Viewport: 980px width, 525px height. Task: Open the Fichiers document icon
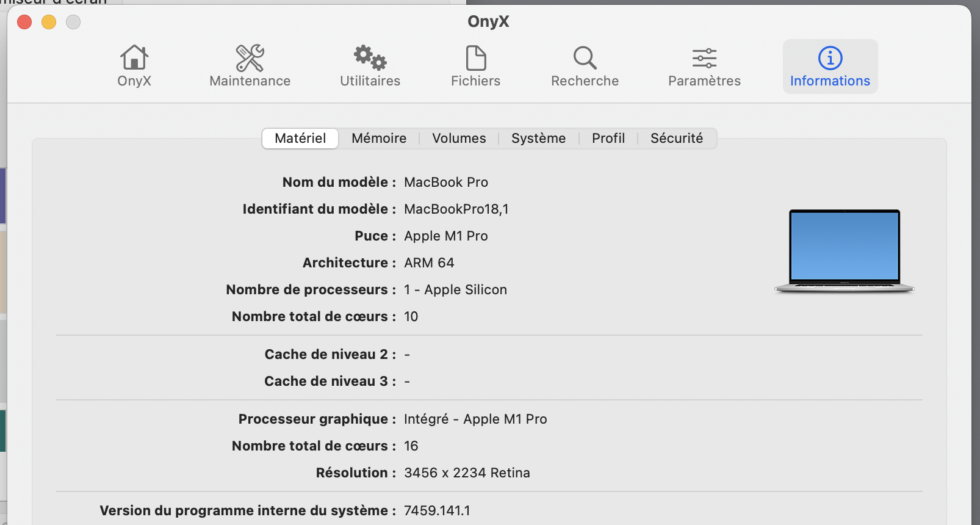[475, 59]
